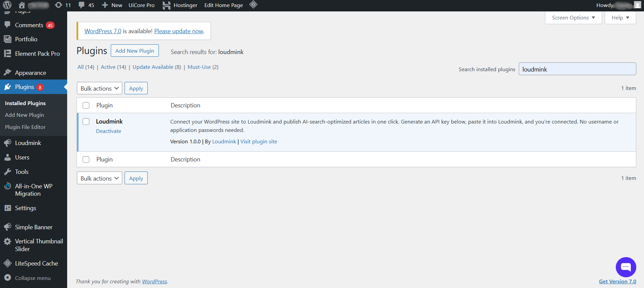
Task: Click Edit Home Page in admin bar
Action: (224, 5)
